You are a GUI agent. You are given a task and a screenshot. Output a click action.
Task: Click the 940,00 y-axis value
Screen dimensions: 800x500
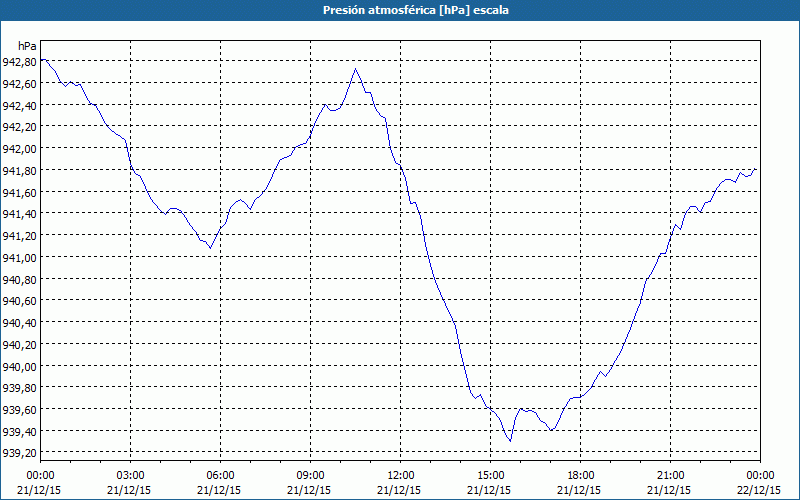coord(19,366)
